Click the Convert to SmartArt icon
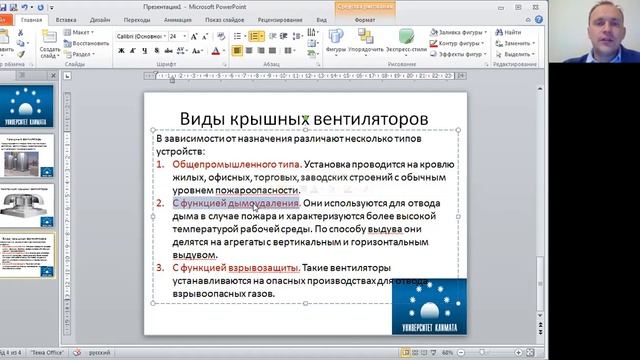The width and height of the screenshot is (640, 360). (x=312, y=54)
